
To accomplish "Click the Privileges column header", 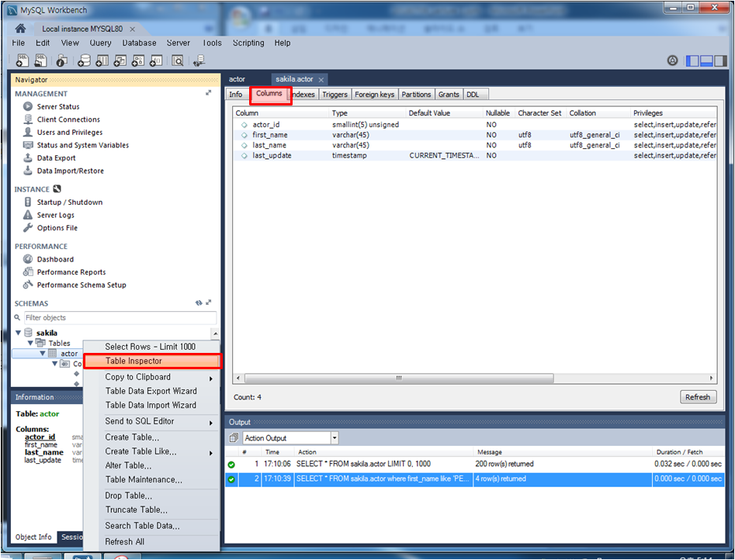I will tap(673, 113).
